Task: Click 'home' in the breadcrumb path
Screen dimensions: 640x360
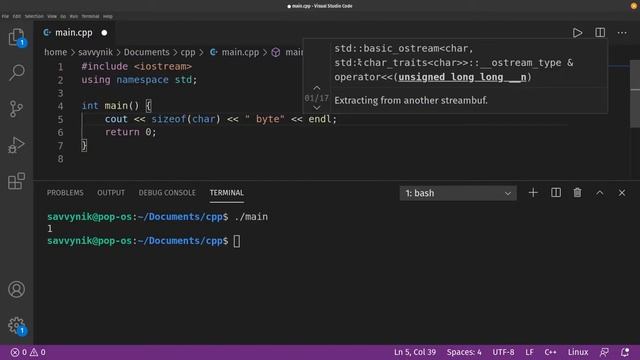Action: [56, 52]
